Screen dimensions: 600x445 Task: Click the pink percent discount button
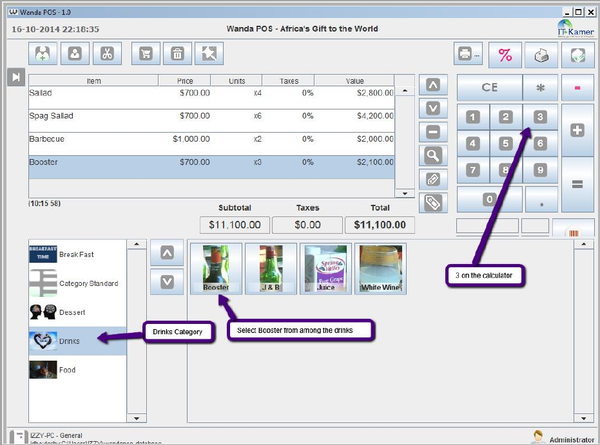tap(505, 55)
